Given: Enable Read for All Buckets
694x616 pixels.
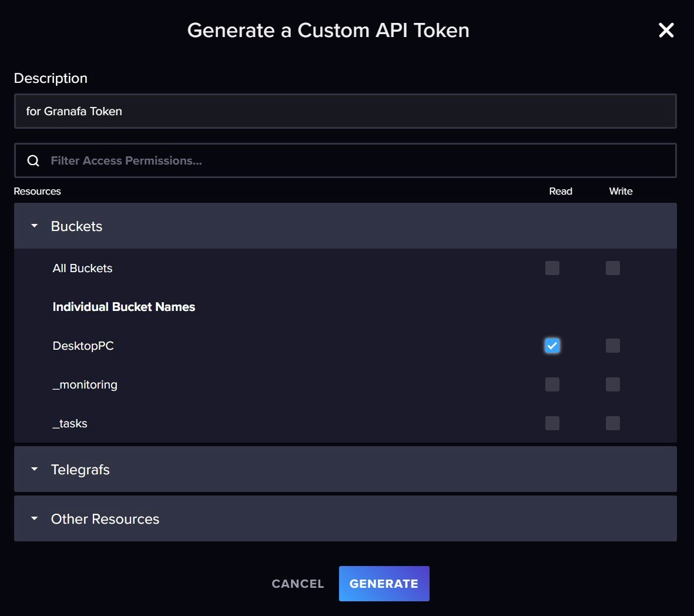Looking at the screenshot, I should point(552,268).
